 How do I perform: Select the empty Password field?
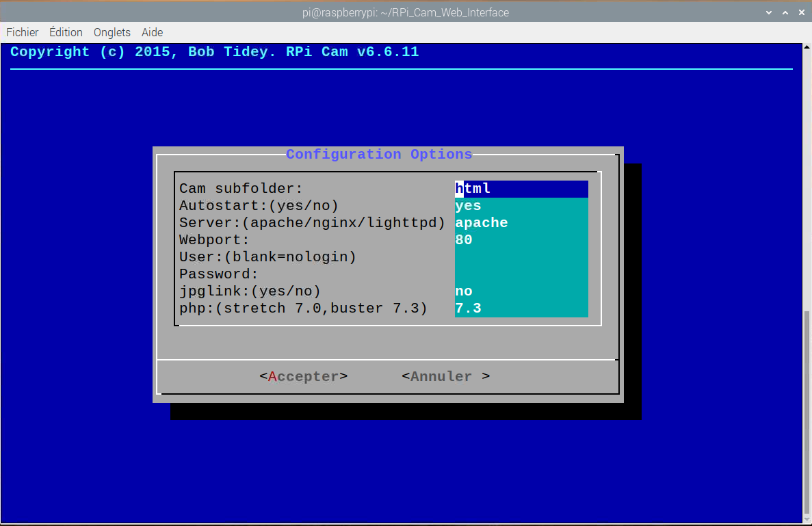pos(521,274)
